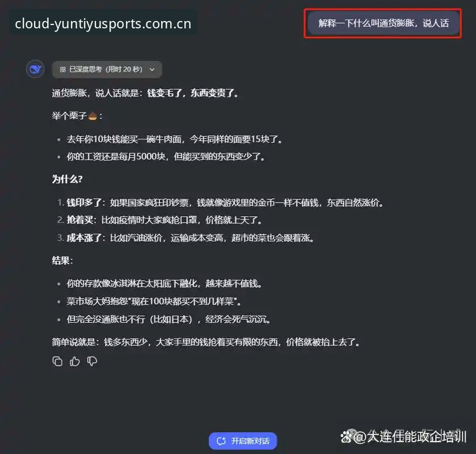Click the DeepSeek whale avatar icon

(35, 69)
